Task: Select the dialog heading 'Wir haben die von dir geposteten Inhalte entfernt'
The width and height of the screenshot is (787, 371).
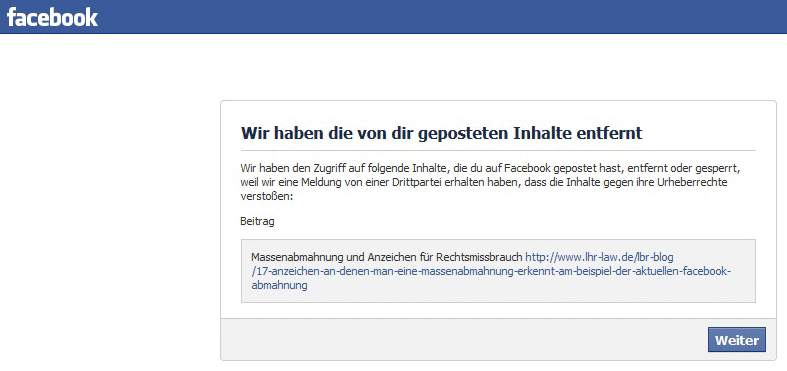Action: click(x=442, y=133)
